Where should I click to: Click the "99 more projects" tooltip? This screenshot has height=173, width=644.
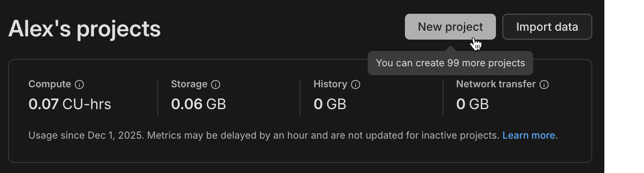tap(450, 63)
